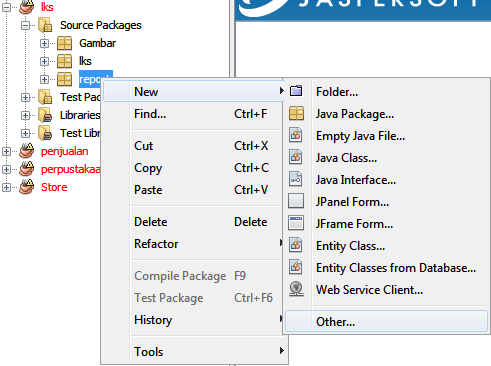
Task: Click the JFrame Form window icon
Action: [296, 223]
